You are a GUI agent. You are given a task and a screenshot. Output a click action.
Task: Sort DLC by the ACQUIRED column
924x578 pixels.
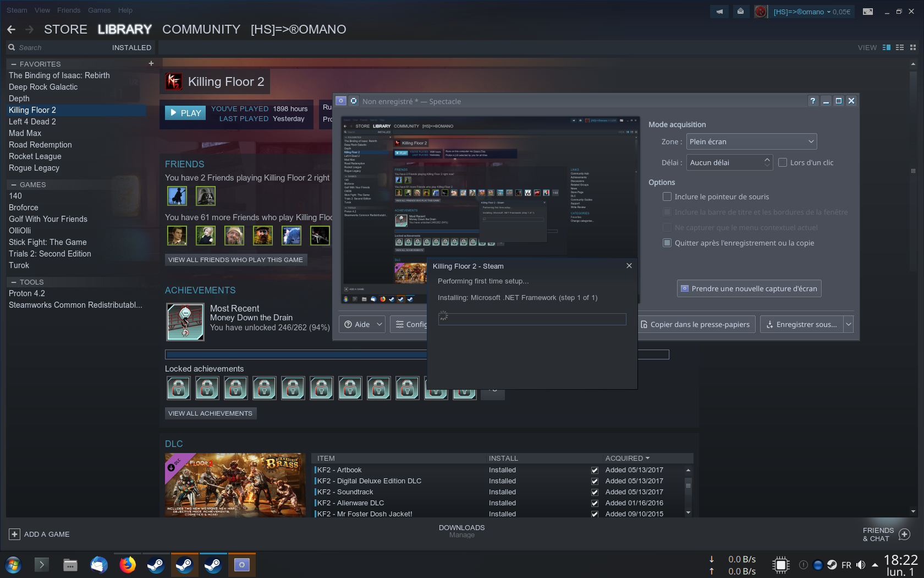tap(628, 458)
